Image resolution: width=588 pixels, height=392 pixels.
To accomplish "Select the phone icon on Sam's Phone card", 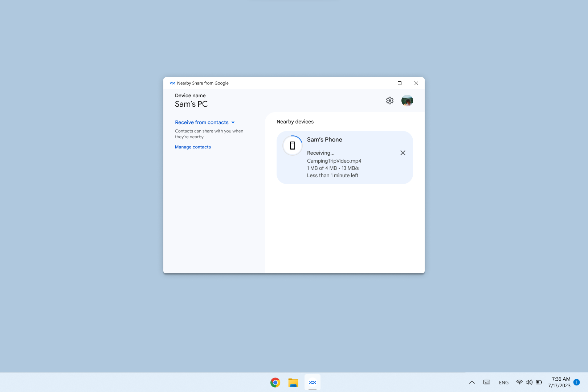I will click(x=292, y=145).
